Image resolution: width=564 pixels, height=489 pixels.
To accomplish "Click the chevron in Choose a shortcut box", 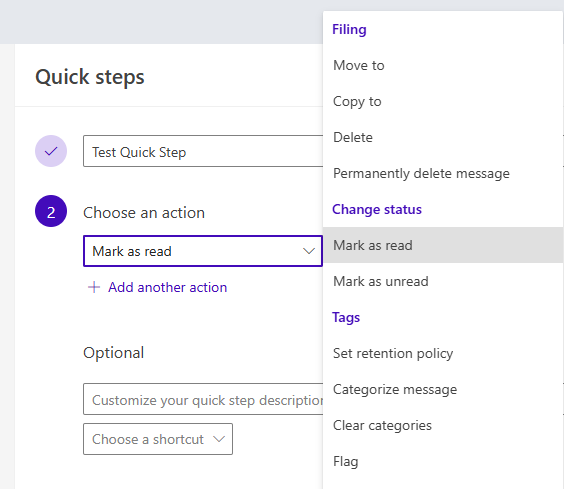I will click(219, 439).
